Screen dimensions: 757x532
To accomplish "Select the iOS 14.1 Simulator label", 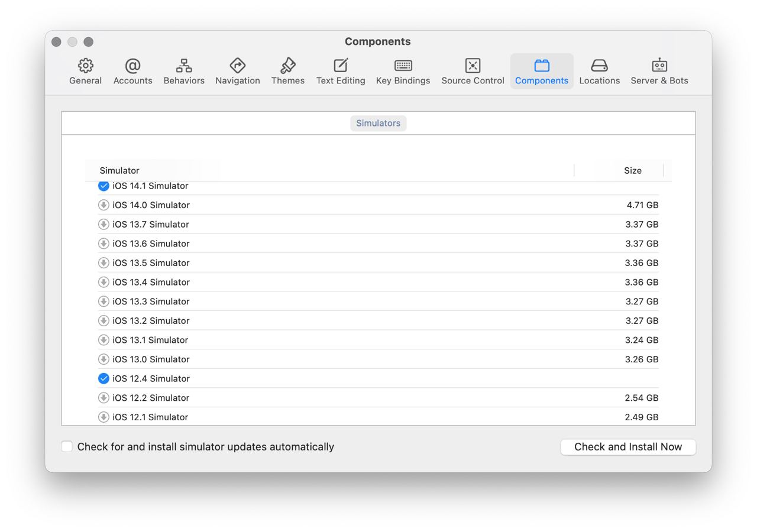I will tap(150, 186).
